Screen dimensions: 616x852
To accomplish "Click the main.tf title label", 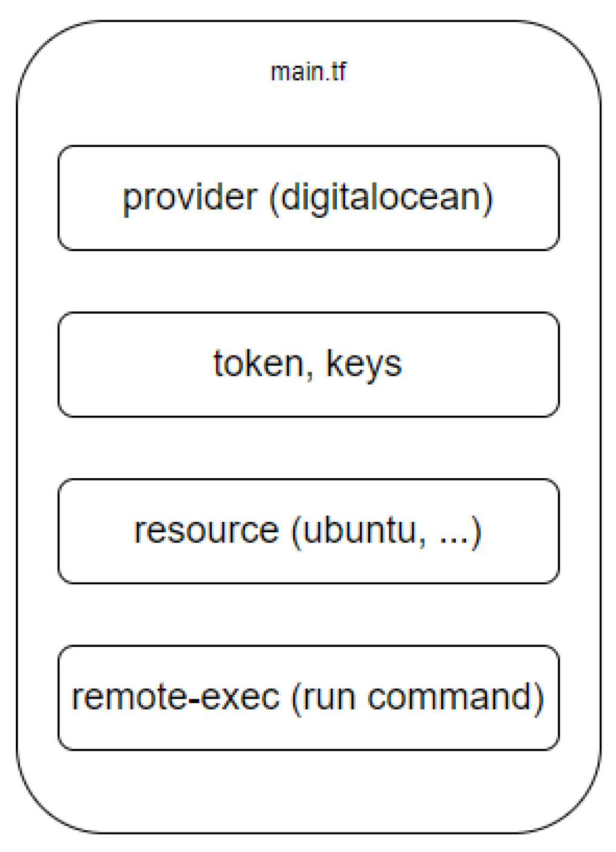I will [308, 72].
